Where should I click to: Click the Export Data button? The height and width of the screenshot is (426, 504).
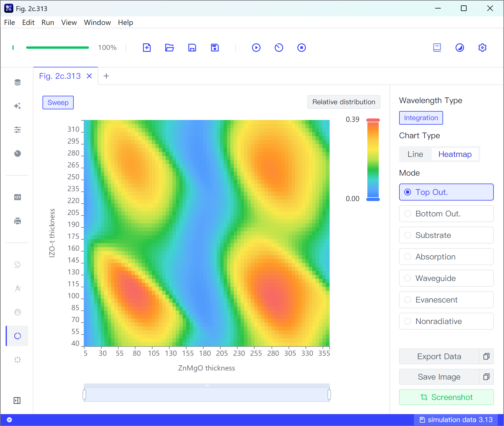click(439, 356)
